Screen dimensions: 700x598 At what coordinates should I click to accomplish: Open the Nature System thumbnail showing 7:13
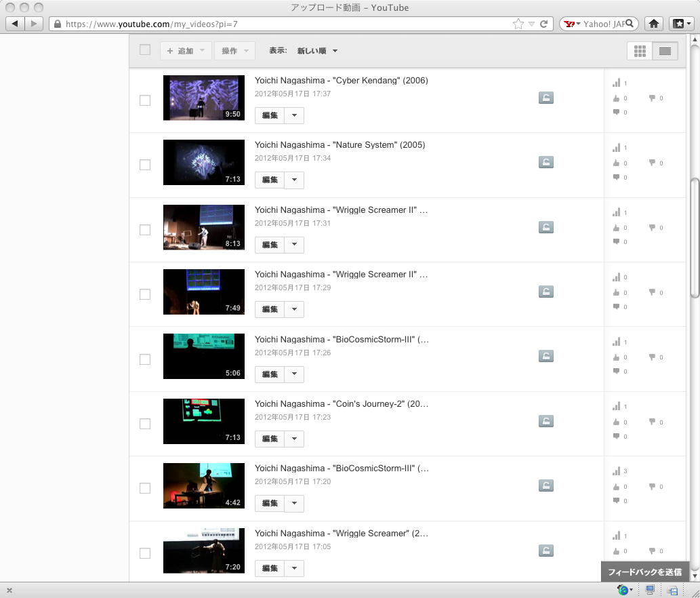pos(204,162)
